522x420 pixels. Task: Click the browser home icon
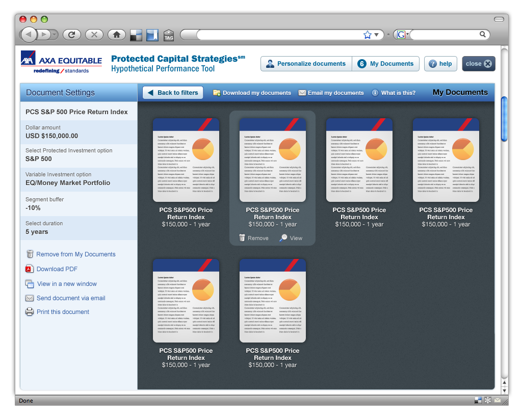[117, 35]
